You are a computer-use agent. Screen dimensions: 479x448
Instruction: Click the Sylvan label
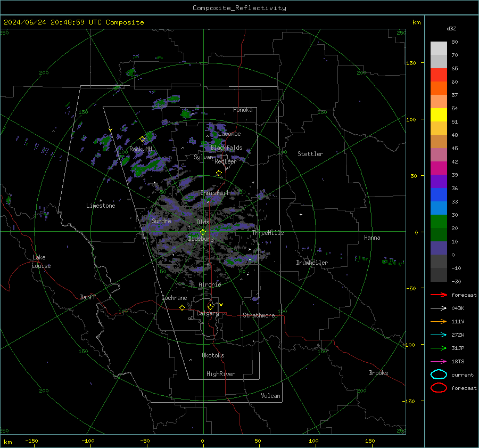point(203,157)
